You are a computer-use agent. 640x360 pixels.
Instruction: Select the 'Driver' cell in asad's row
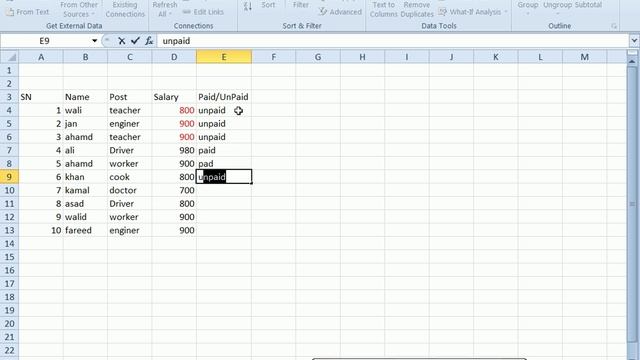tap(129, 204)
